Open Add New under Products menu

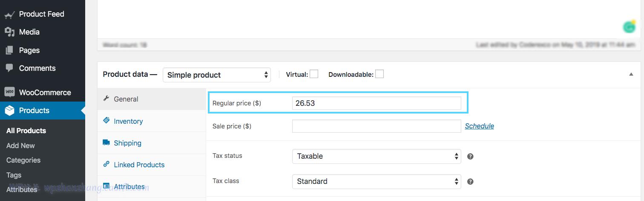point(20,146)
